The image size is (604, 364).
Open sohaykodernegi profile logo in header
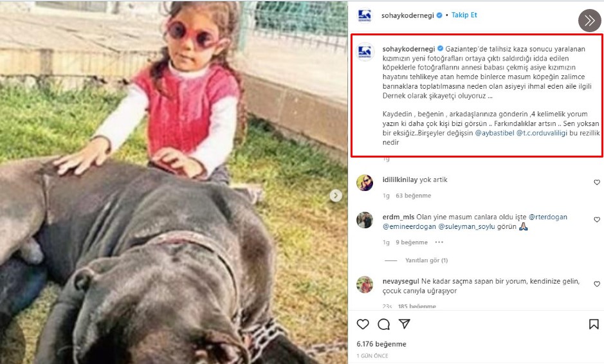click(365, 15)
